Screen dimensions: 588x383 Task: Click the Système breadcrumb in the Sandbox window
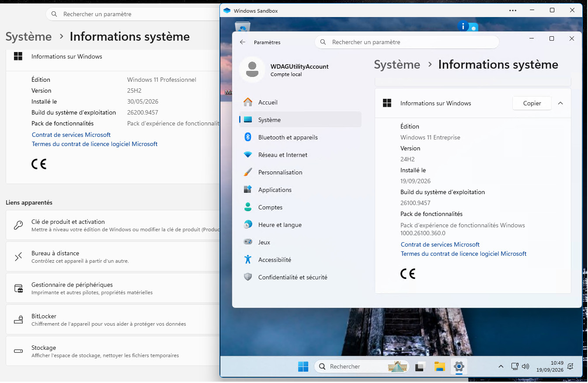point(397,65)
